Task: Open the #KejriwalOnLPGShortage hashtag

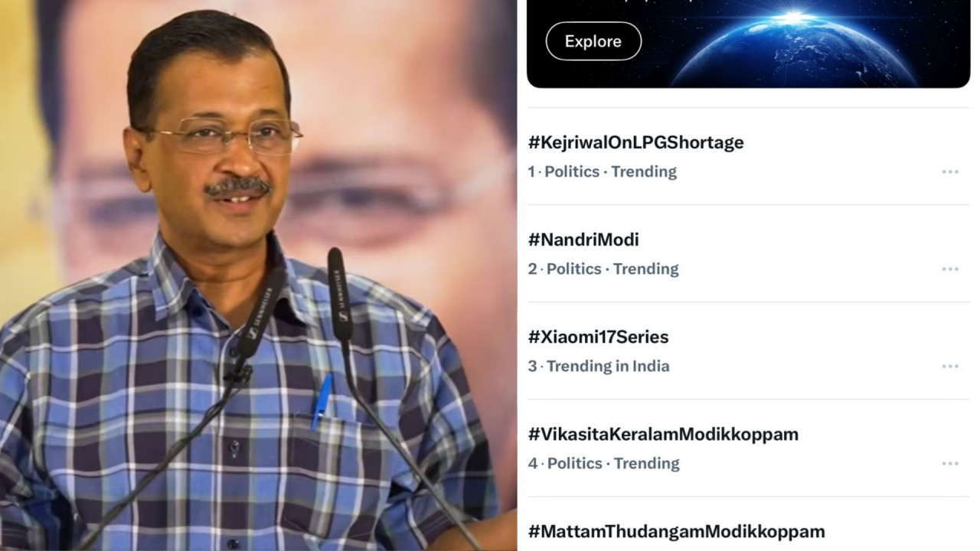Action: (635, 142)
